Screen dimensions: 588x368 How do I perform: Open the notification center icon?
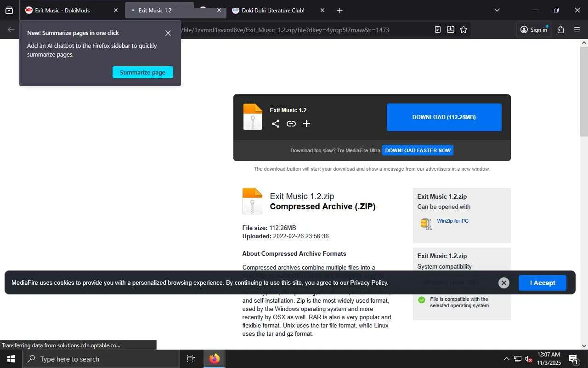pos(574,359)
